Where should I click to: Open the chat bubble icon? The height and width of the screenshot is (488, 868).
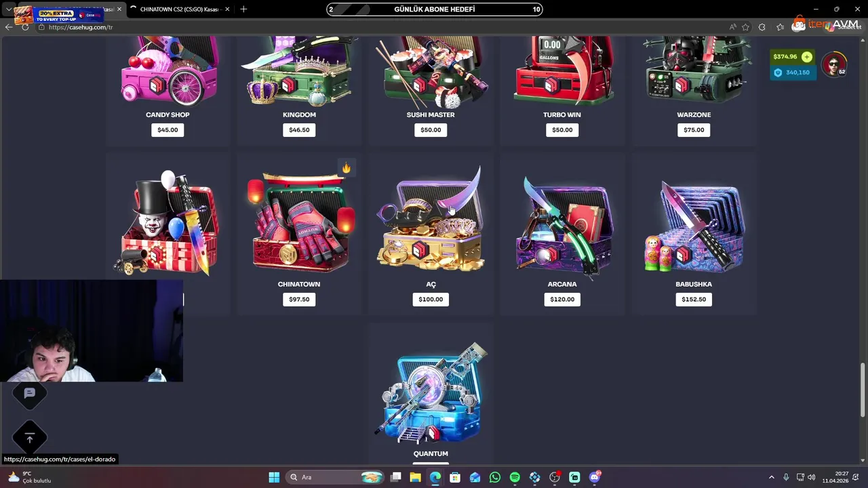(29, 393)
